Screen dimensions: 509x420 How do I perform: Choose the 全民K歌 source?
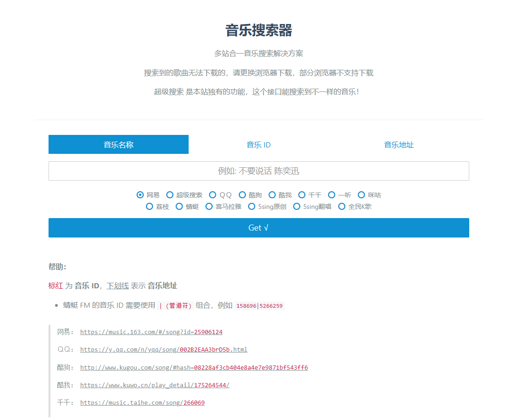(x=341, y=206)
